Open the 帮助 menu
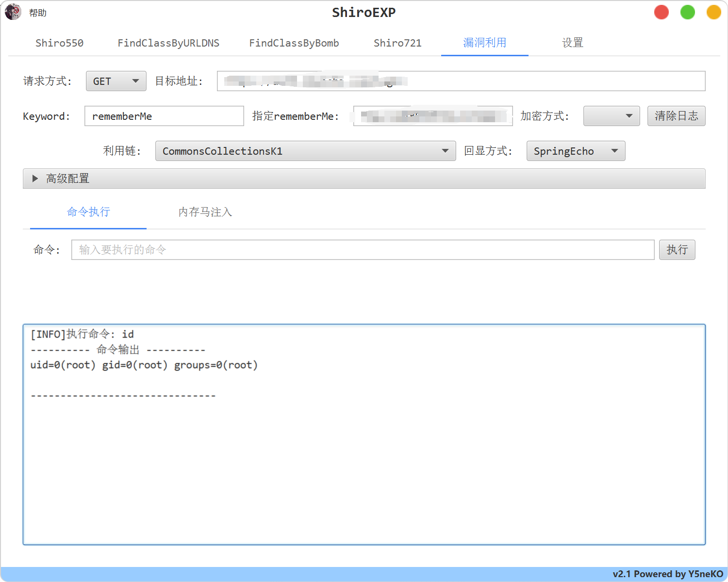 [x=38, y=13]
